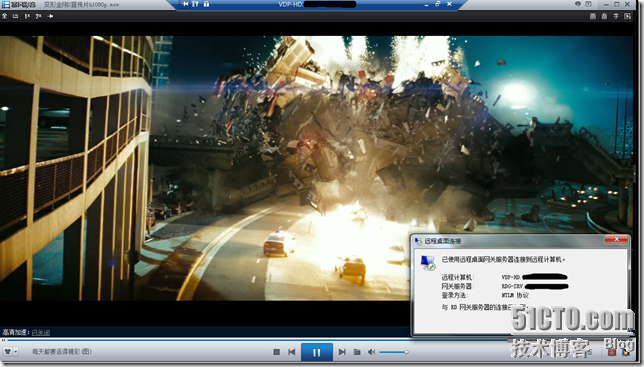
Task: Click connection signal icon on remote desktop bar
Action: pos(196,4)
